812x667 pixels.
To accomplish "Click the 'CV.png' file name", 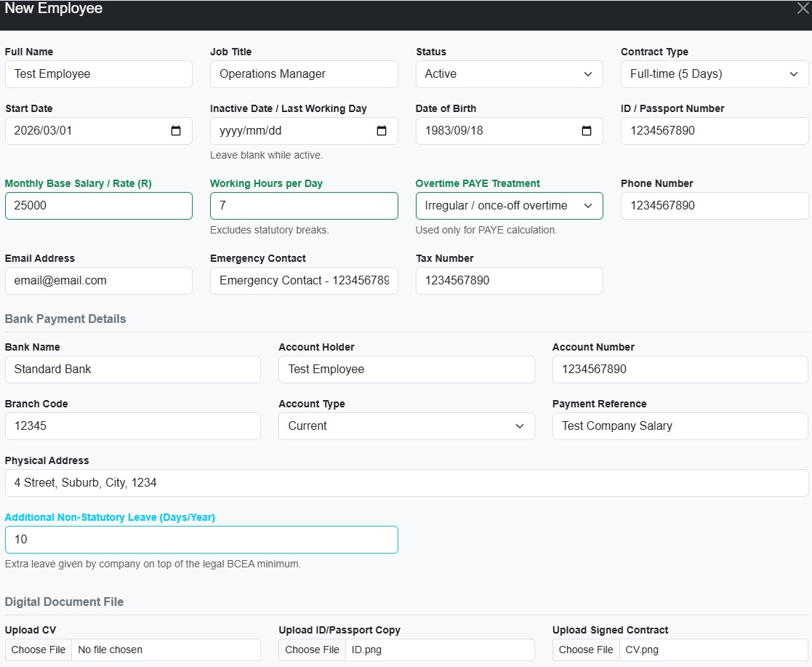I will 642,650.
